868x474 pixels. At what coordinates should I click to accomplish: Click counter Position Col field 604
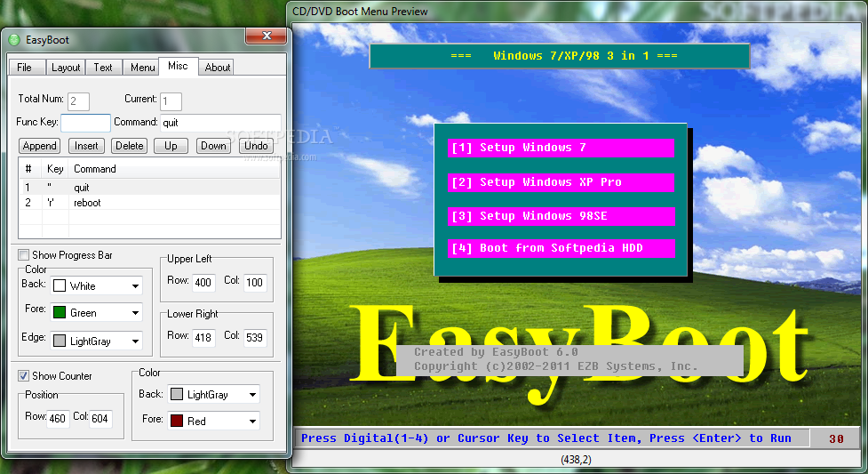(x=100, y=419)
